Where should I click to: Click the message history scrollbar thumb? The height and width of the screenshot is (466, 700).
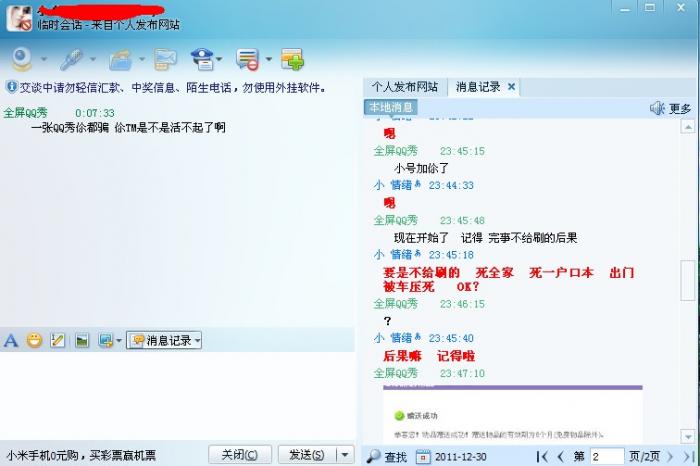pyautogui.click(x=688, y=281)
